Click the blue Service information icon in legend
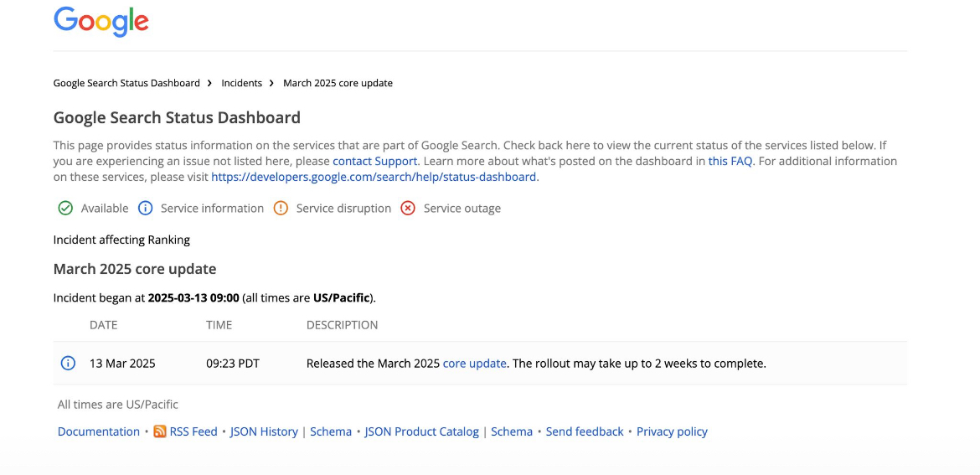 (145, 208)
